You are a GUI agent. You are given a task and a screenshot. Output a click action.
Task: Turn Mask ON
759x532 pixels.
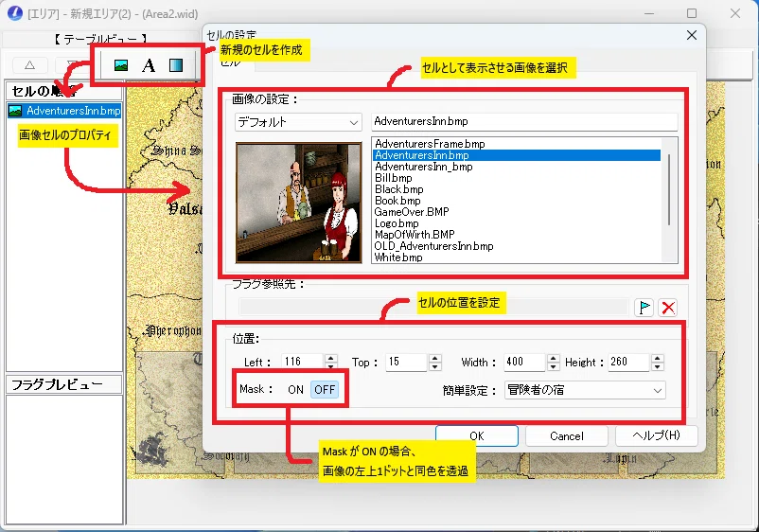click(295, 390)
